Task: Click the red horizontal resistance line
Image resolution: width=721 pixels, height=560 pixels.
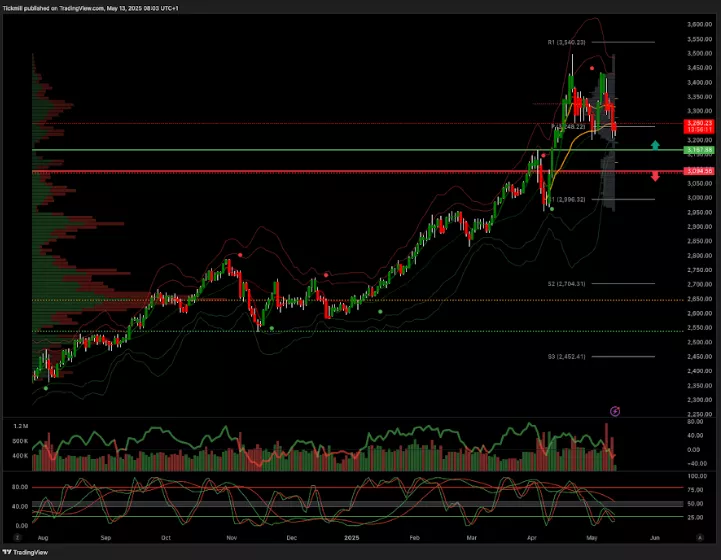Action: (300, 172)
